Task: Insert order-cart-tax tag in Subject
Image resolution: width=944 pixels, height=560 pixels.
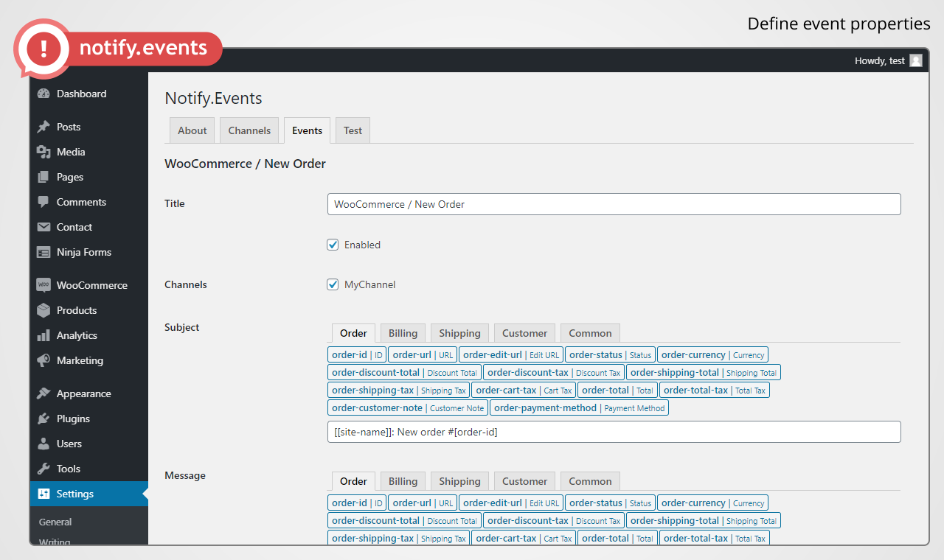Action: 524,391
